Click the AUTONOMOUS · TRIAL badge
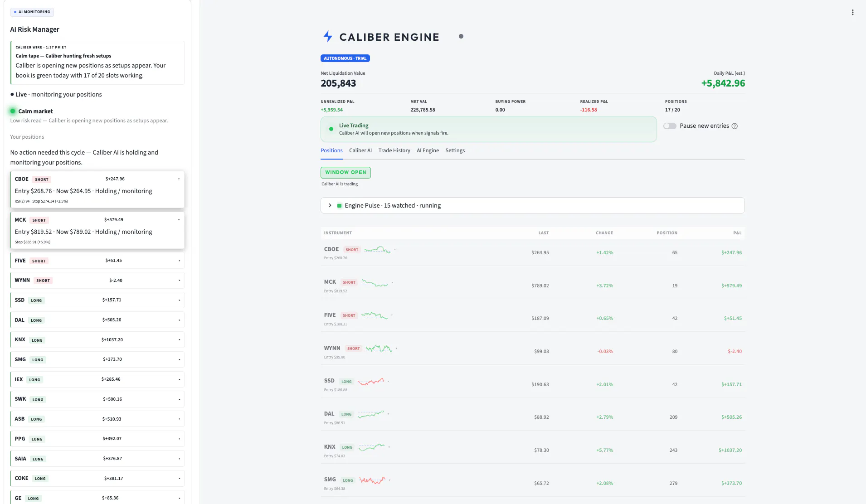Image resolution: width=866 pixels, height=504 pixels. 345,58
